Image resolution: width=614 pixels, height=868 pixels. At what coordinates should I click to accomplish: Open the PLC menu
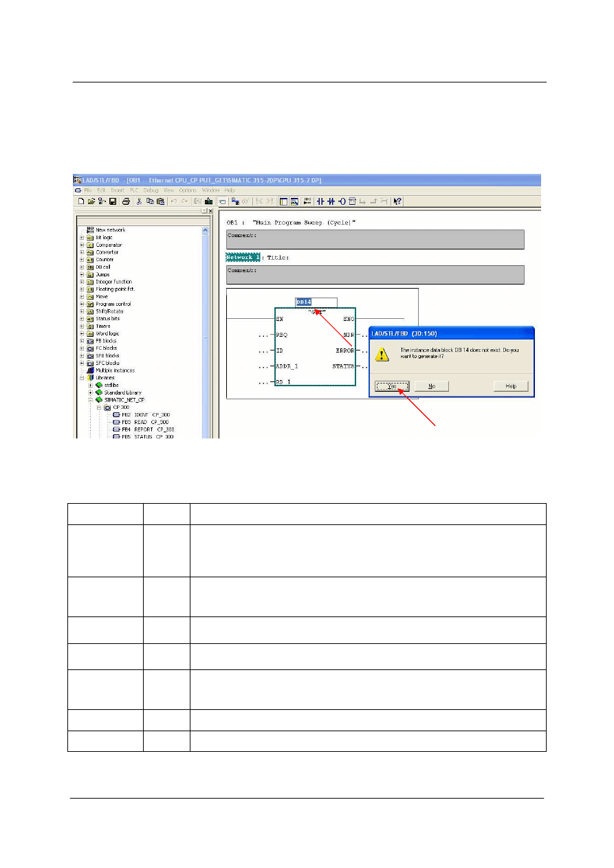click(133, 190)
